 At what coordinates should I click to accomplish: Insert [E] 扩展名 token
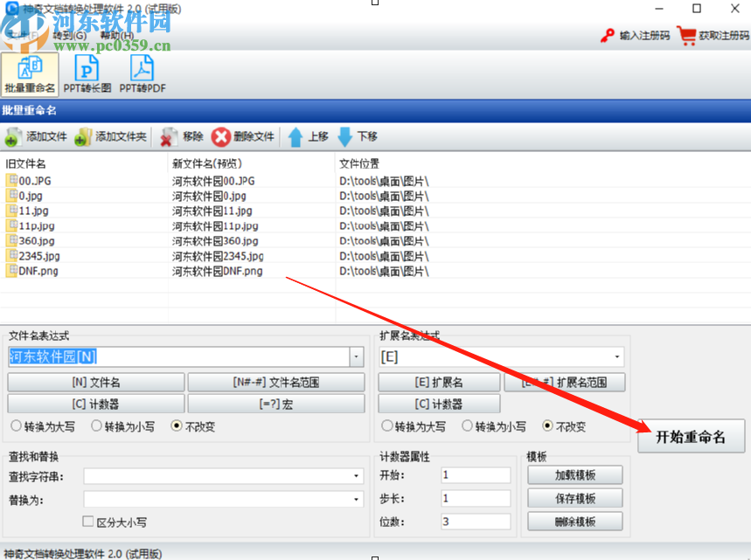click(x=439, y=382)
